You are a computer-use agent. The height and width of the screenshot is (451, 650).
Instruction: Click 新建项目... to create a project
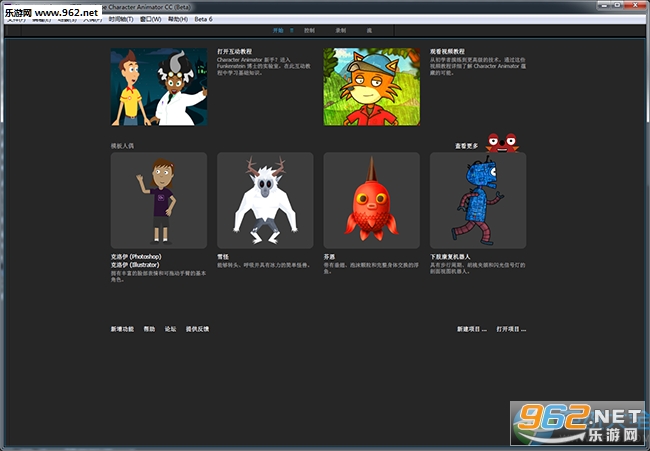coord(472,329)
